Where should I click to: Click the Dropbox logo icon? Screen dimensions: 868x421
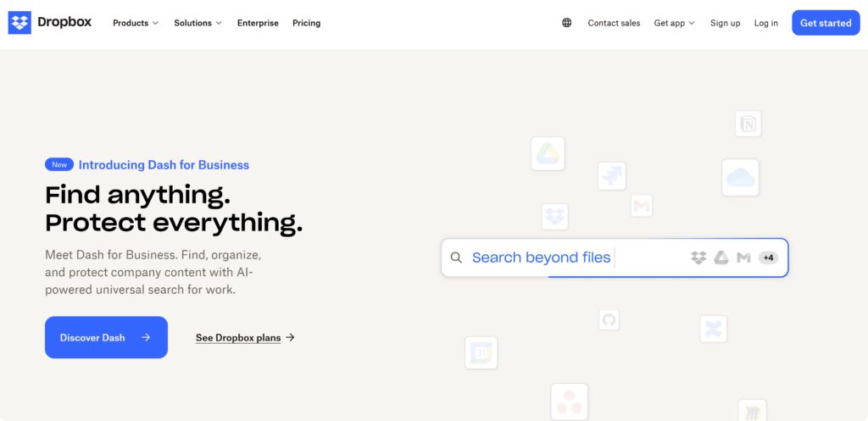point(19,23)
